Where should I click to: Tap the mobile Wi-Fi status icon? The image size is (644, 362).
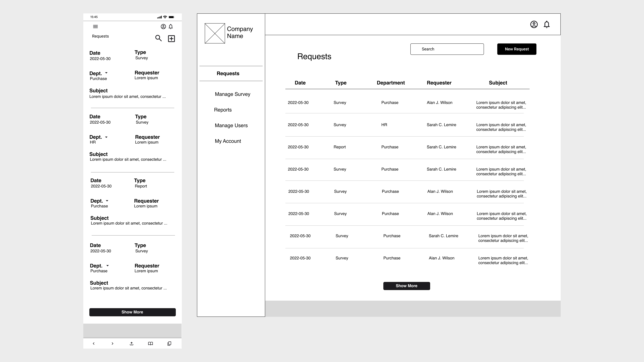click(x=165, y=17)
